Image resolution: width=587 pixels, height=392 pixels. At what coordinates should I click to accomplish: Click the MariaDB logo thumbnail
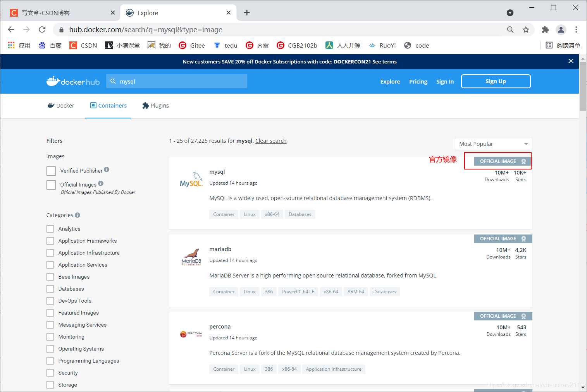[191, 257]
